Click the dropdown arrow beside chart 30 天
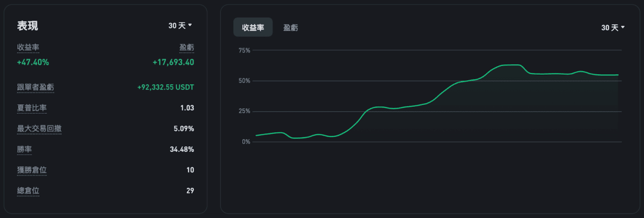This screenshot has height=218, width=644. click(x=623, y=27)
